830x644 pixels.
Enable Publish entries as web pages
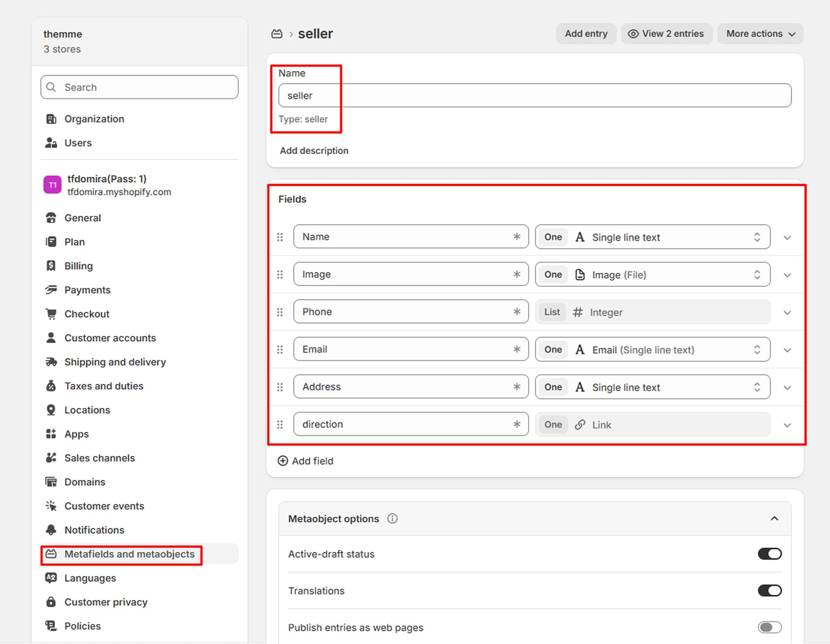[770, 627]
